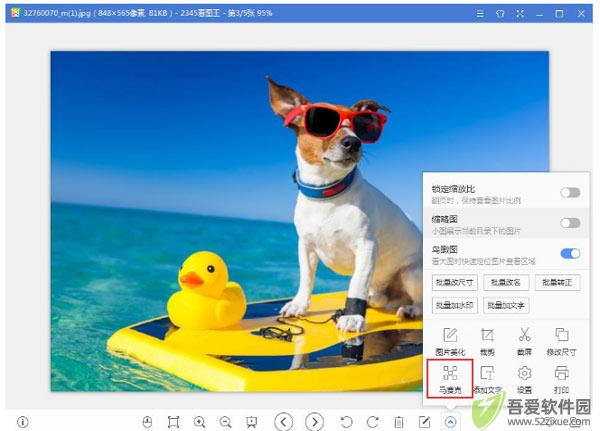
Task: Rotate image counterclockwise
Action: click(x=346, y=422)
